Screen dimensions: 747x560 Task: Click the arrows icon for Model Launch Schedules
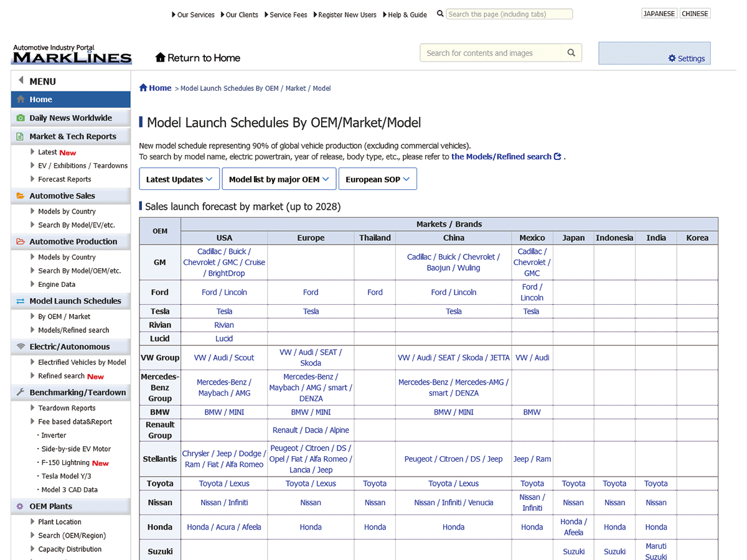tap(21, 301)
